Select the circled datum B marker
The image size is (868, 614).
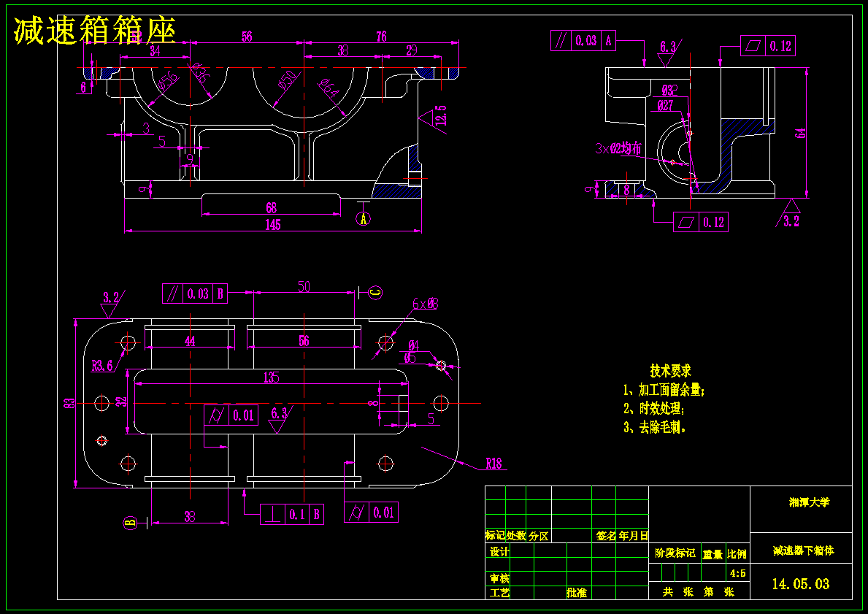point(130,522)
